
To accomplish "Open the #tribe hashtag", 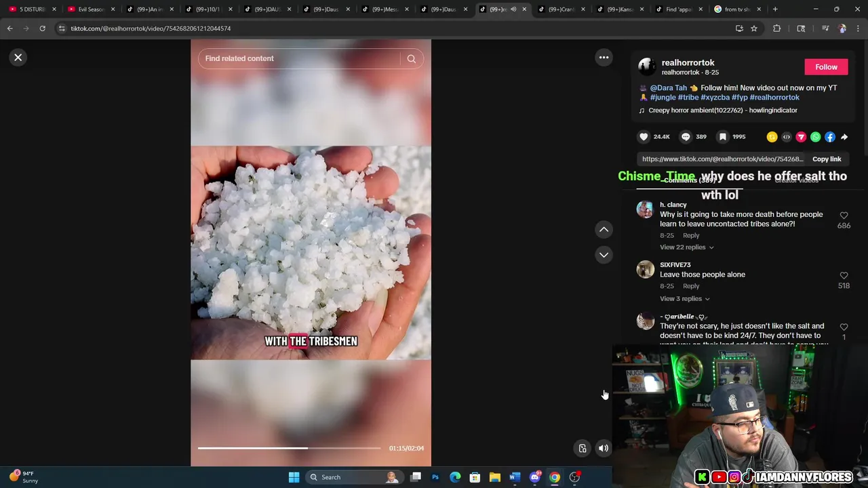I will 688,98.
